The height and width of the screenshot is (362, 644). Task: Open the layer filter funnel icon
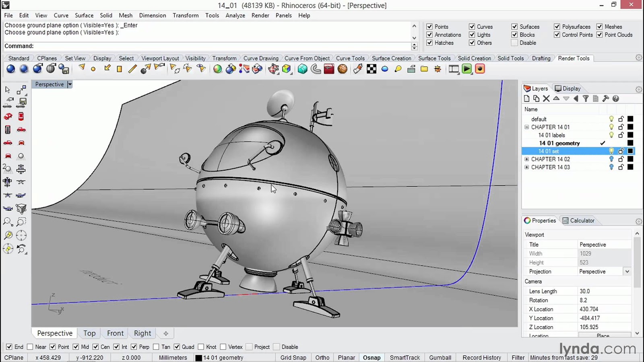coord(586,99)
